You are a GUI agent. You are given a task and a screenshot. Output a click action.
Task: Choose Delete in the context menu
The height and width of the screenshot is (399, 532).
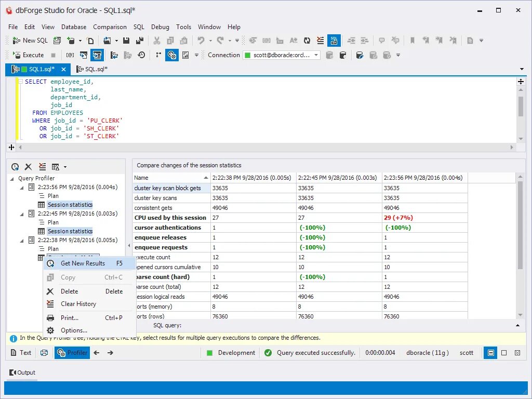89,291
